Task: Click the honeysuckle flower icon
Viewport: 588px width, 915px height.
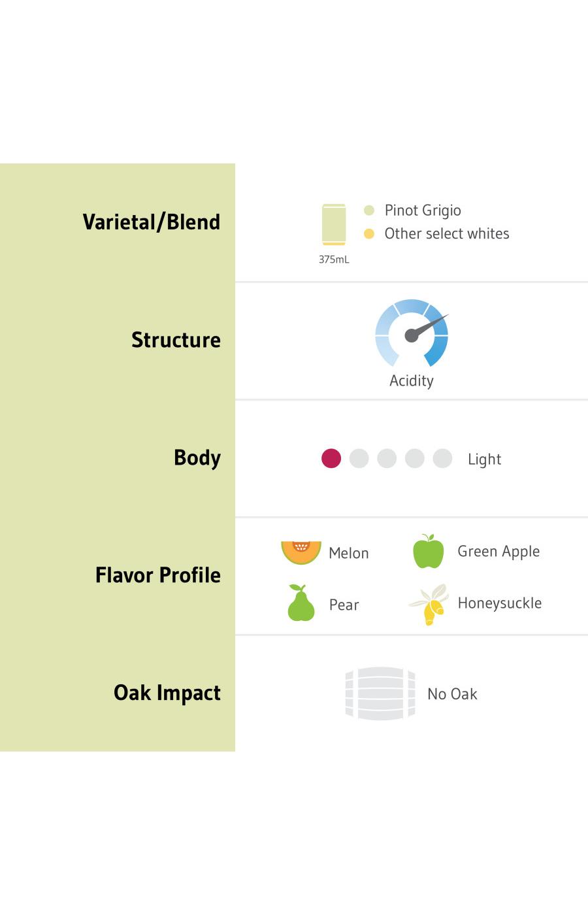Action: click(x=430, y=604)
